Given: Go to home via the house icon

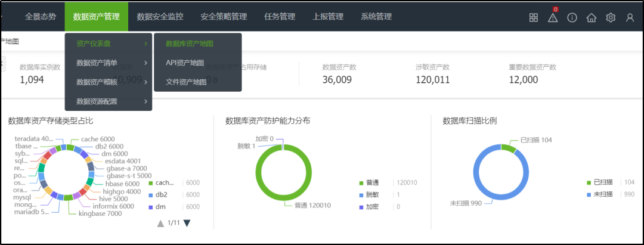Looking at the screenshot, I should tap(592, 17).
